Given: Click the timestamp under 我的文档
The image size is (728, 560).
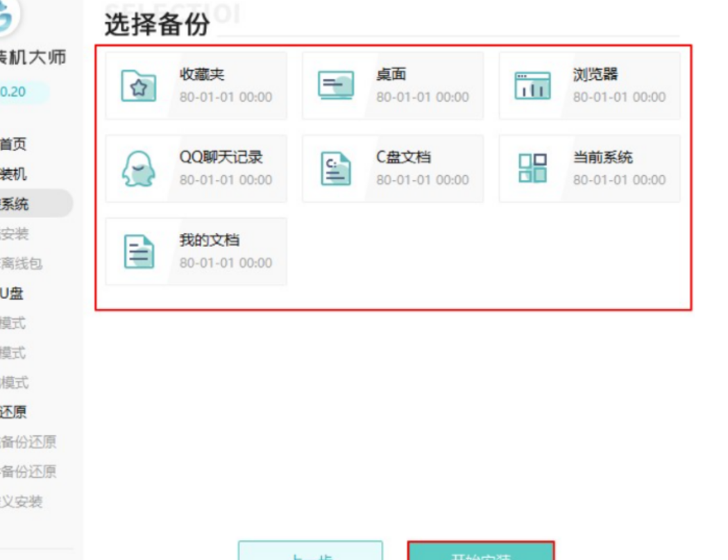Looking at the screenshot, I should pyautogui.click(x=226, y=263).
